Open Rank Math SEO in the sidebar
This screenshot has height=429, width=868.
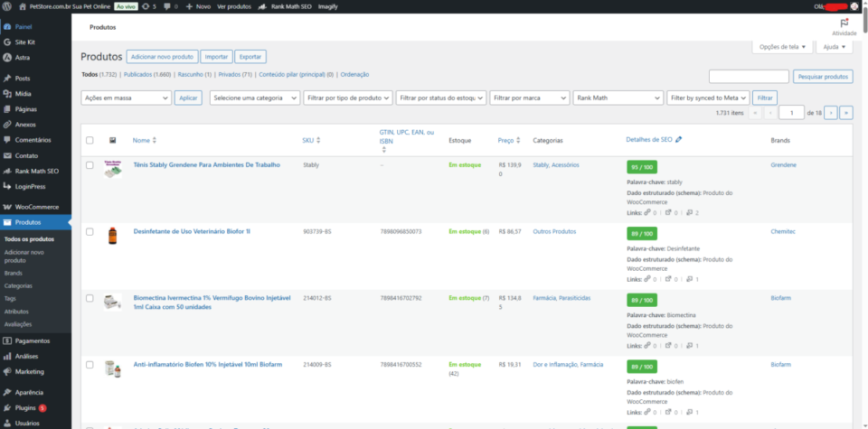point(35,172)
